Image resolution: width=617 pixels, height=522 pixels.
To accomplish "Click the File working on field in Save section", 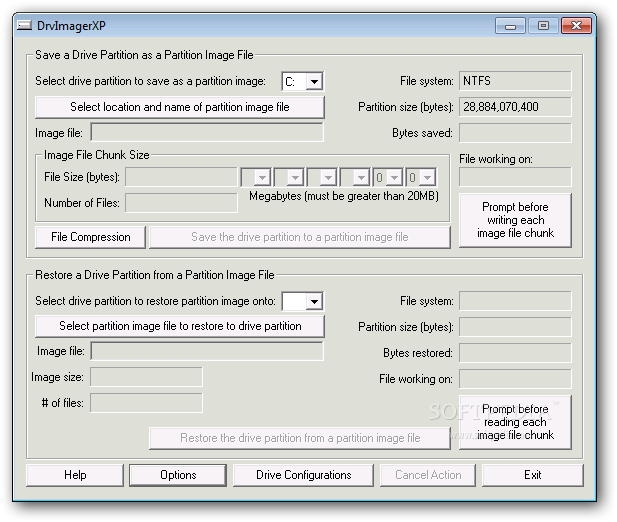I will (515, 177).
